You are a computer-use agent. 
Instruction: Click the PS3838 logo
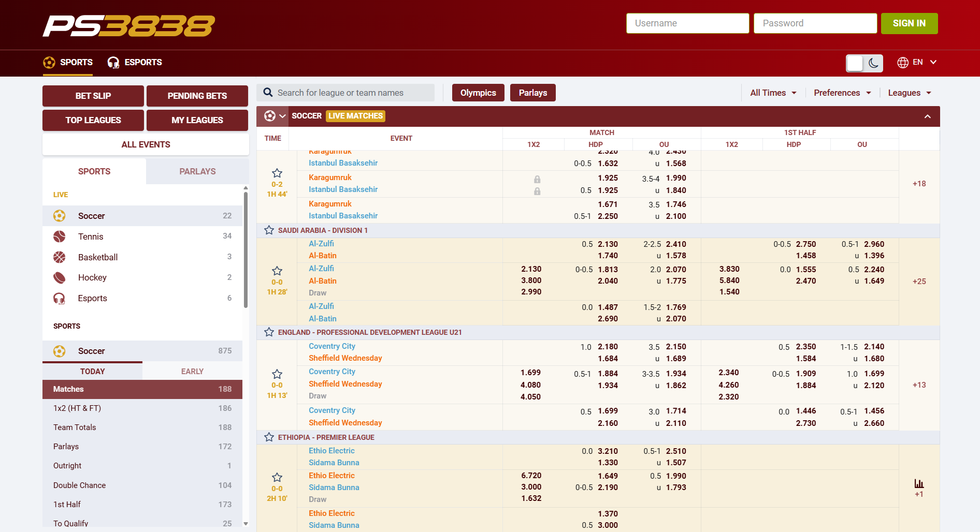(x=128, y=26)
